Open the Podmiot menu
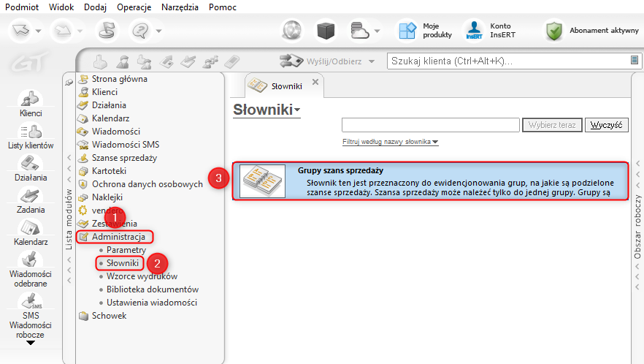This screenshot has width=644, height=364. [x=22, y=7]
